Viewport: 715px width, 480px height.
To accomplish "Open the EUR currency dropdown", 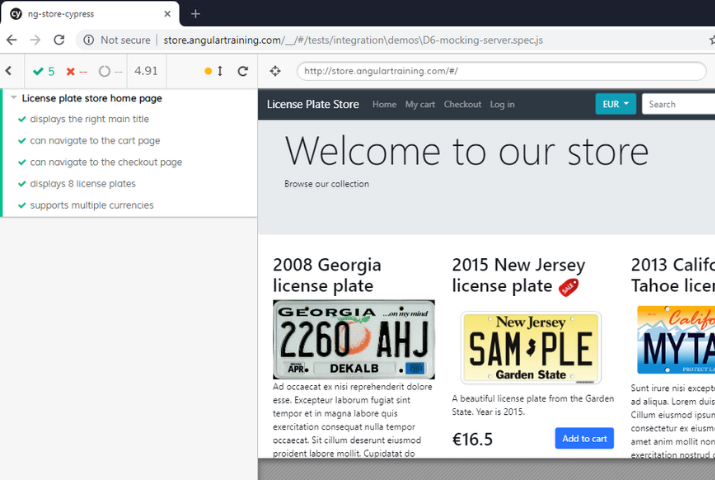I will point(615,104).
